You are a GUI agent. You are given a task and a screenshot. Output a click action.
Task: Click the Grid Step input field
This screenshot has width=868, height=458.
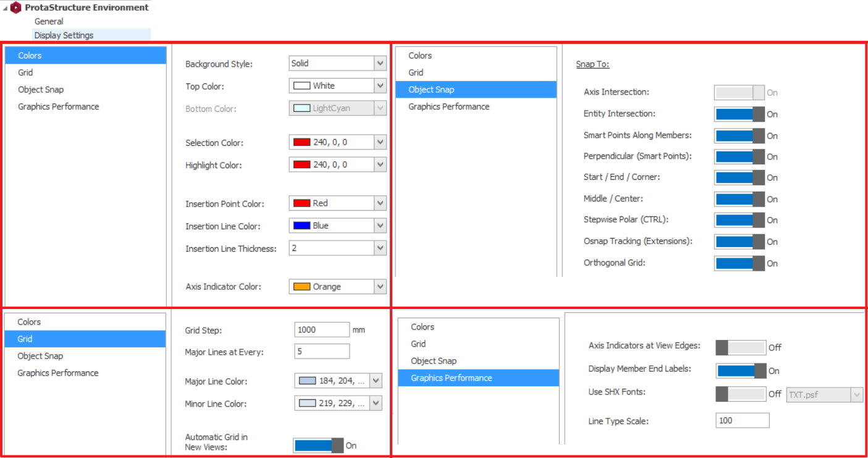pyautogui.click(x=321, y=330)
